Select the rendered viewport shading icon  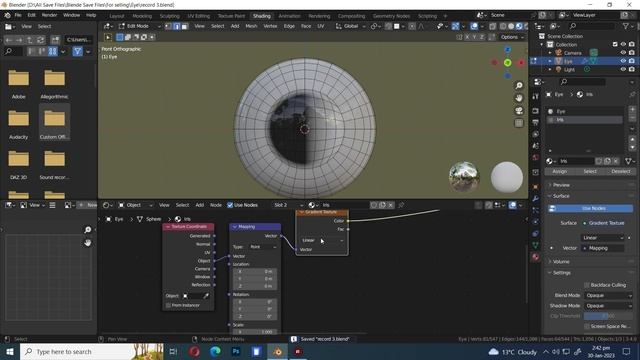(x=526, y=26)
